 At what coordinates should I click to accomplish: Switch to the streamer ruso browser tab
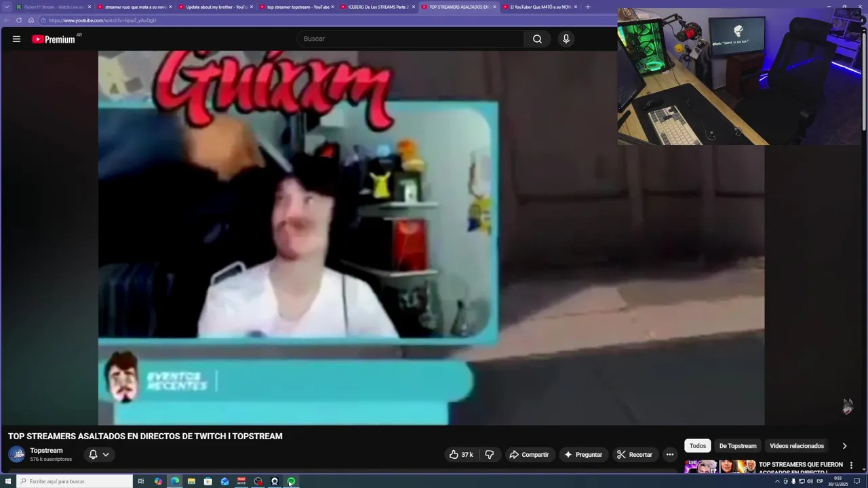pyautogui.click(x=134, y=7)
